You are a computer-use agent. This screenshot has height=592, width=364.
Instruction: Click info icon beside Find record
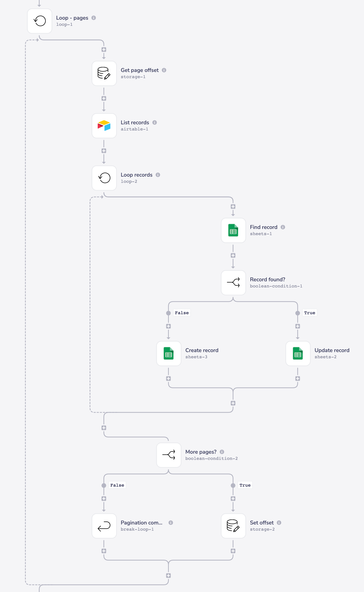click(283, 227)
